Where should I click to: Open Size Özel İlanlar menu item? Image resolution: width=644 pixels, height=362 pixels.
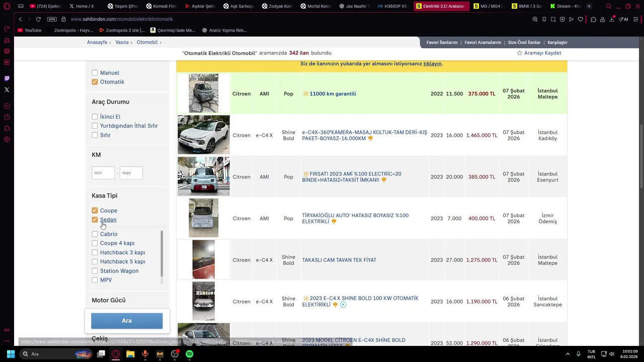point(524,43)
